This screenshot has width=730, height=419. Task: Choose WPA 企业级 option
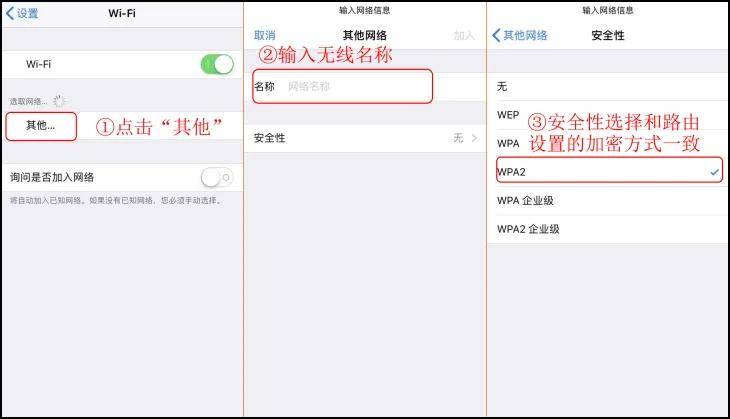click(608, 201)
